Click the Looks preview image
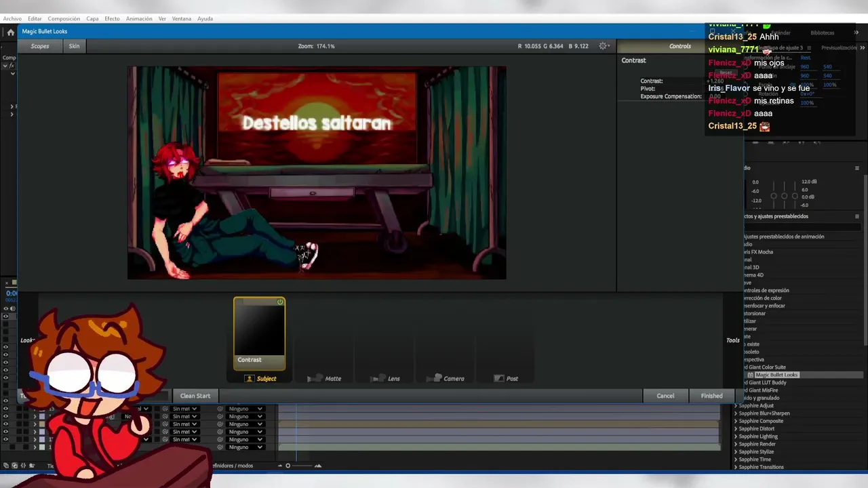This screenshot has height=488, width=868. pyautogui.click(x=317, y=173)
